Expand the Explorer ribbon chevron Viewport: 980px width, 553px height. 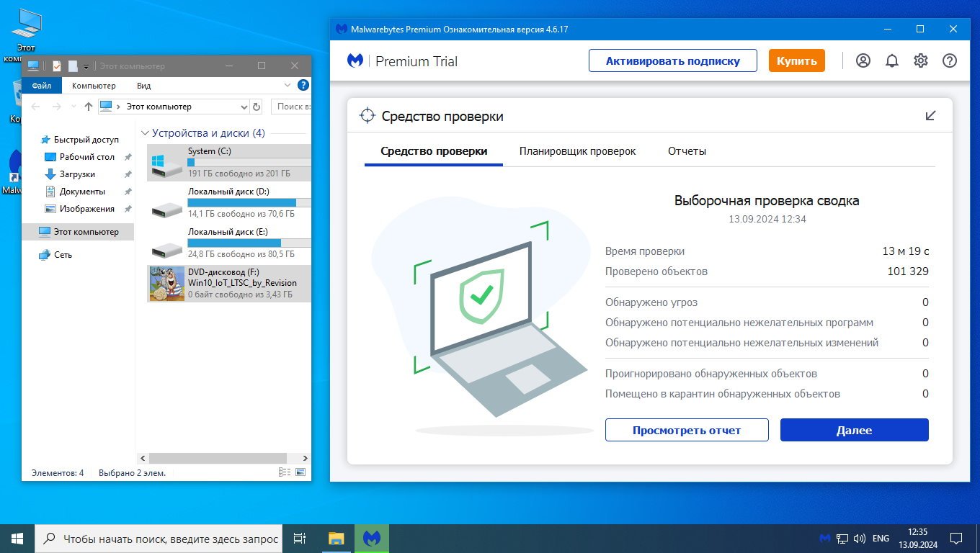click(x=288, y=85)
